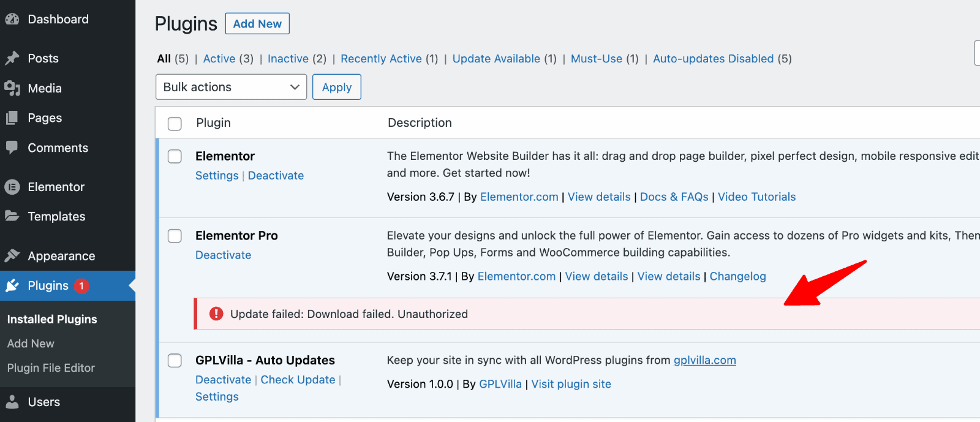Click the red update count badge on Plugins
This screenshot has width=980, height=422.
click(81, 286)
